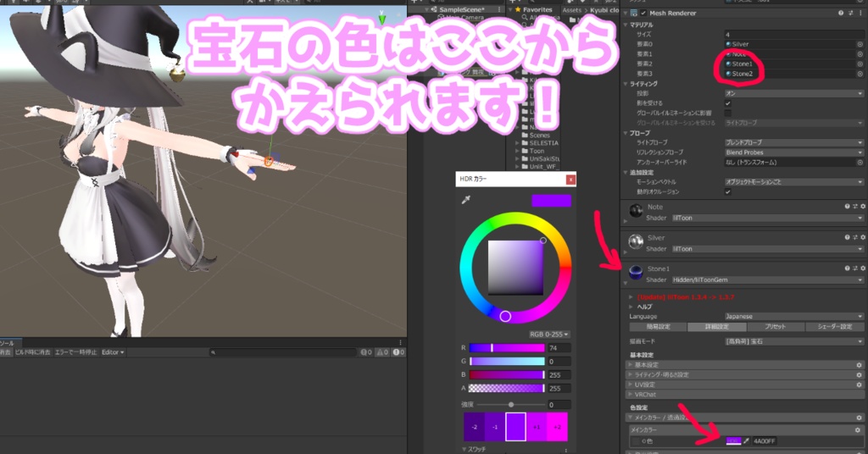Toggle グローバルイルミネーションに影響 checkbox
The width and height of the screenshot is (868, 454).
(728, 113)
